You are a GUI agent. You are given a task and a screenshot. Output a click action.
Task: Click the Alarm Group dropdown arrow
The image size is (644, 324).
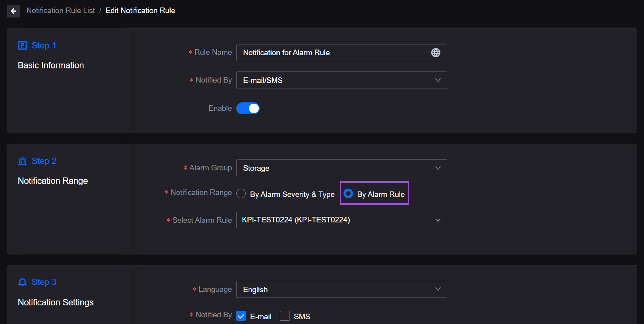tap(437, 168)
